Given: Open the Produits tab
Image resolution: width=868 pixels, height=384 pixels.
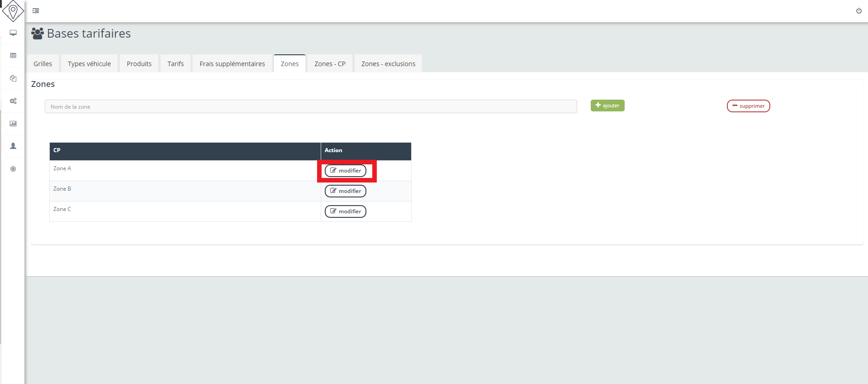Looking at the screenshot, I should coord(139,63).
